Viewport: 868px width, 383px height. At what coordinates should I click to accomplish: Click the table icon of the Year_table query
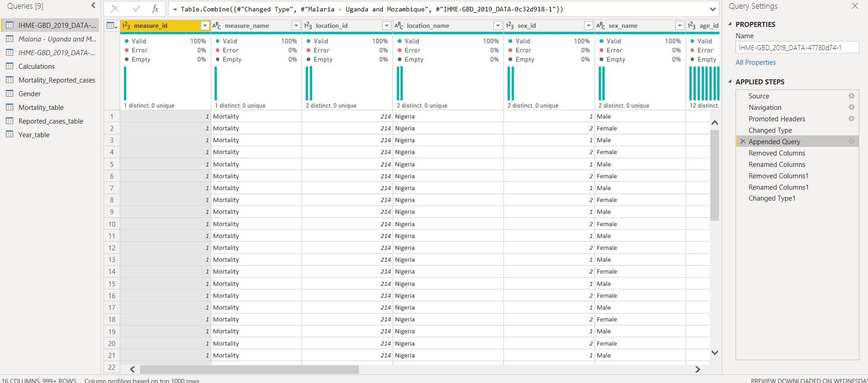[10, 135]
